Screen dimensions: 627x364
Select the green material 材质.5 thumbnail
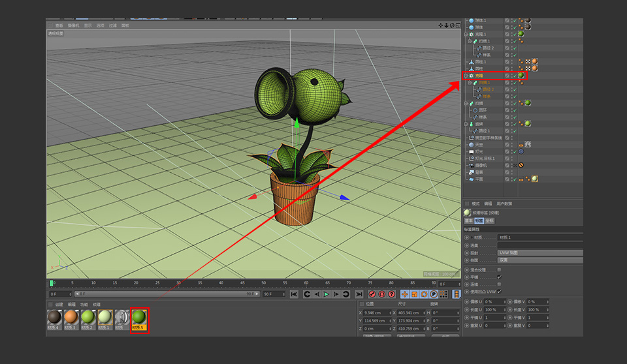click(x=139, y=319)
